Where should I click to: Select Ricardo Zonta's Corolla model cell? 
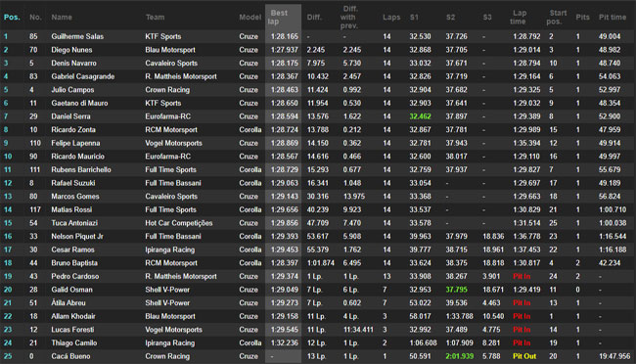pos(250,130)
